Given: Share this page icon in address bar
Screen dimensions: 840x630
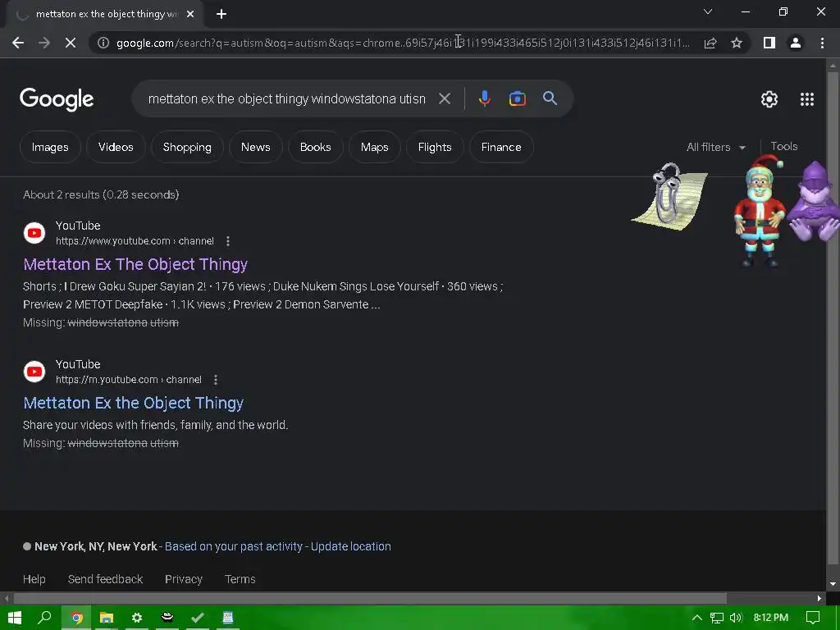Looking at the screenshot, I should (x=710, y=43).
